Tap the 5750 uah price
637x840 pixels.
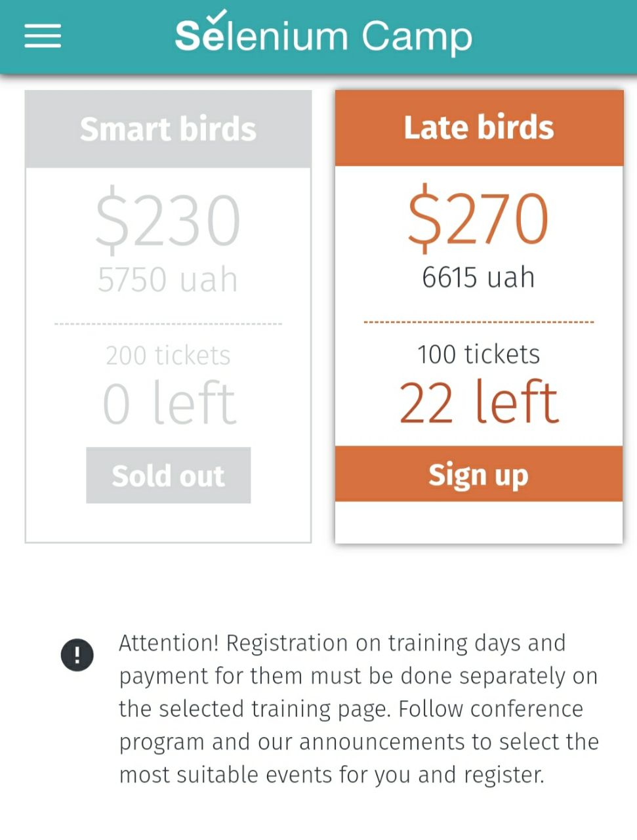pyautogui.click(x=168, y=280)
